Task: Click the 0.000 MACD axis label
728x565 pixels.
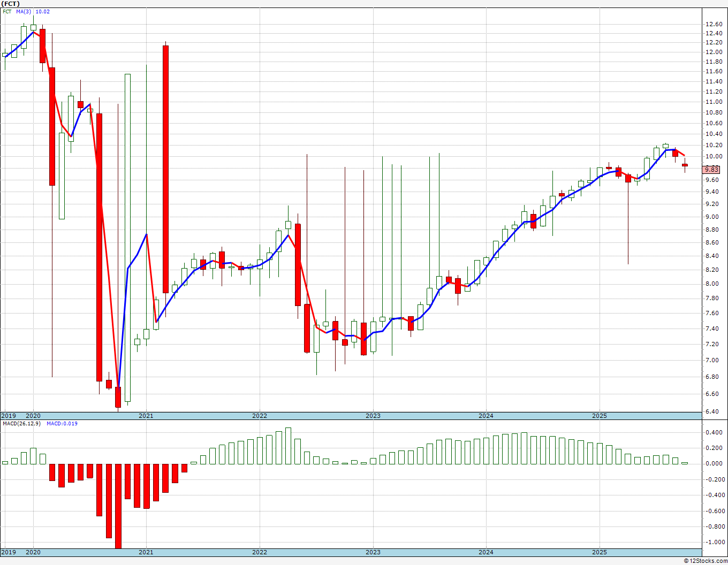Action: [715, 464]
